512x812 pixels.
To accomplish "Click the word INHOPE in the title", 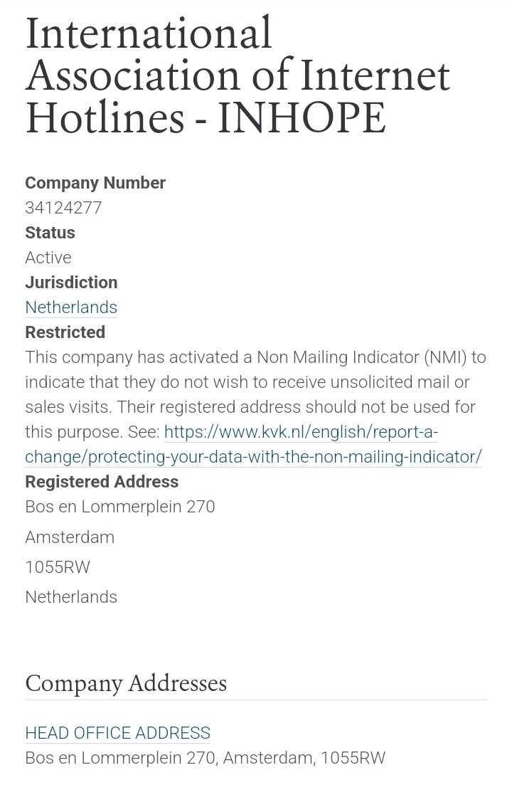I will (x=302, y=117).
